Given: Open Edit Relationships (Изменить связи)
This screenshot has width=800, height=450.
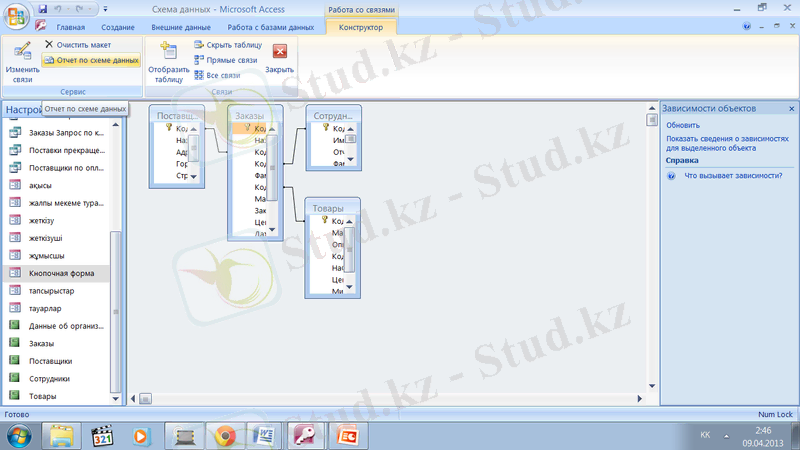Looking at the screenshot, I should click(22, 62).
